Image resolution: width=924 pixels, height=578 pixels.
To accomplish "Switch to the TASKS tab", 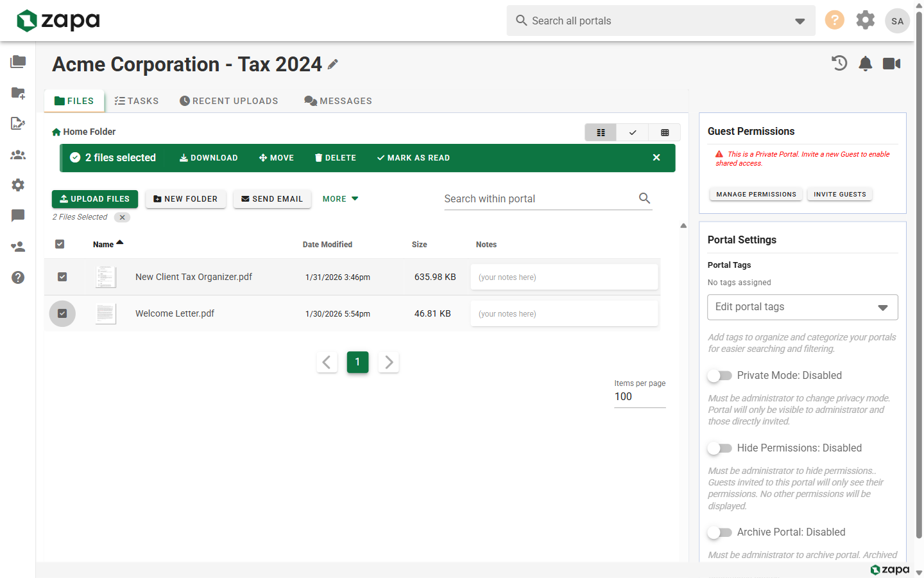I will tap(136, 101).
